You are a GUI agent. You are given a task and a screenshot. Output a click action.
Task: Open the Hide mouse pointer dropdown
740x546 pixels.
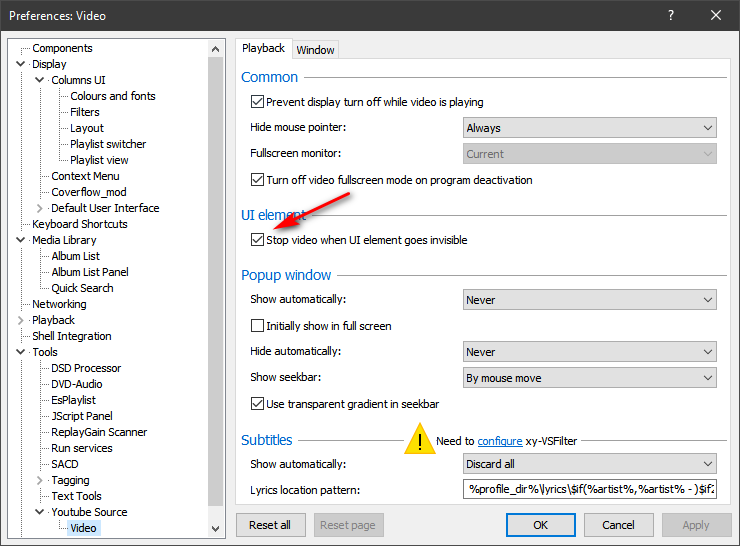(590, 128)
